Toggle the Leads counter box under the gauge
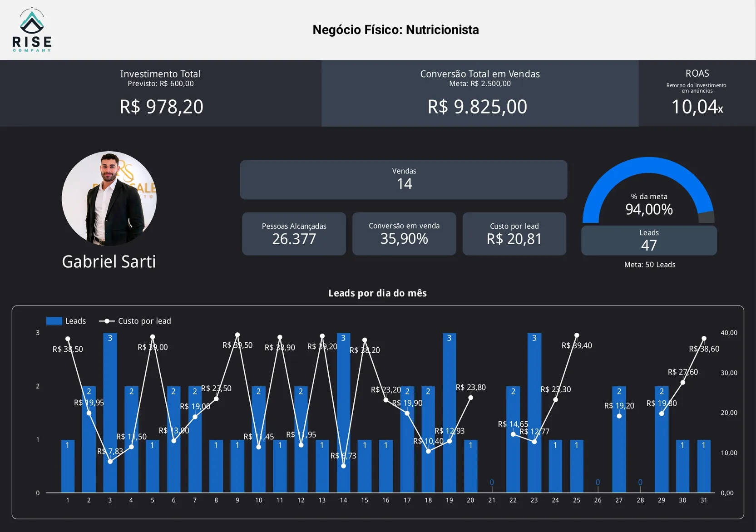This screenshot has height=532, width=756. pos(649,240)
